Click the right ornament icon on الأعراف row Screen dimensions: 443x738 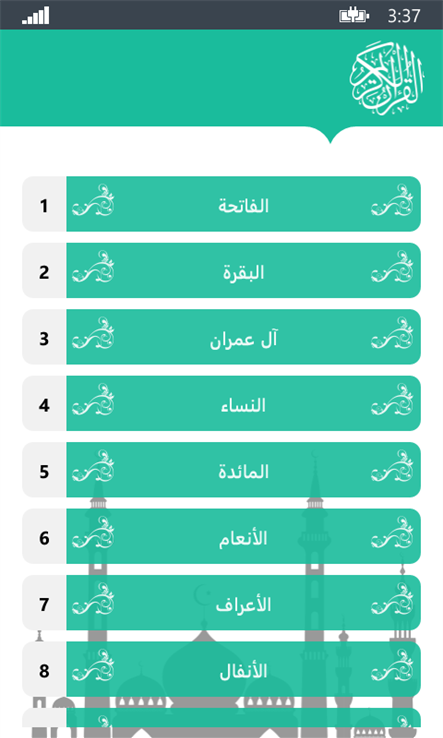pos(393,599)
